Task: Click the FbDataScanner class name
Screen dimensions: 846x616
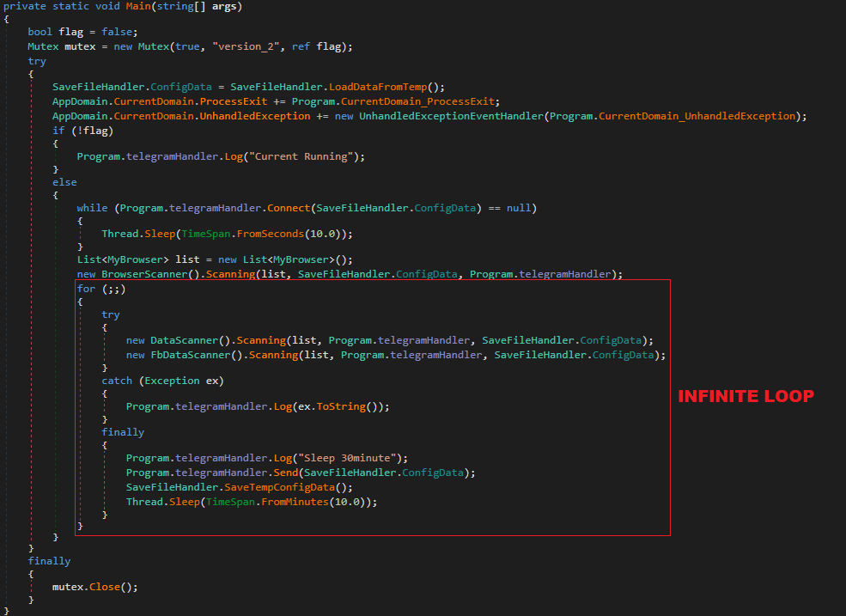Action: (x=191, y=355)
